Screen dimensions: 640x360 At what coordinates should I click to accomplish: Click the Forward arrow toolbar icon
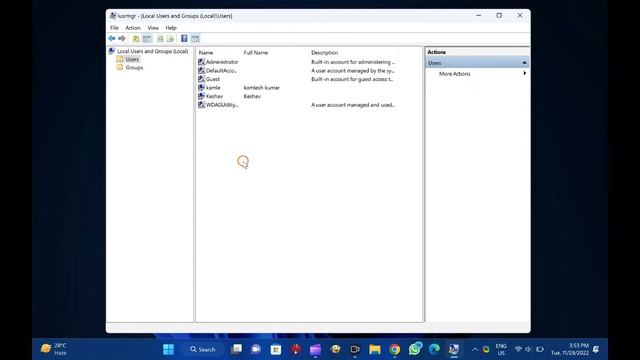[x=122, y=38]
